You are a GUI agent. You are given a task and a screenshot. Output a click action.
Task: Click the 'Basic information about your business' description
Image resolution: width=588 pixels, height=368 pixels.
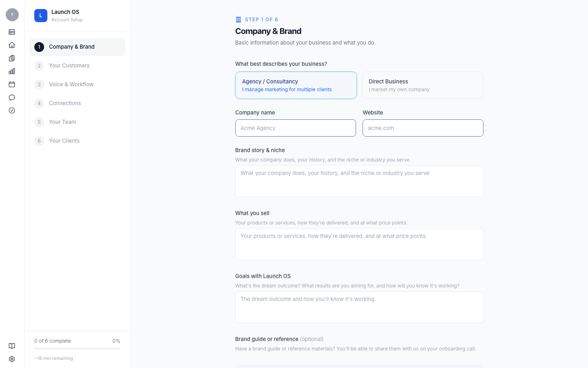pyautogui.click(x=305, y=43)
